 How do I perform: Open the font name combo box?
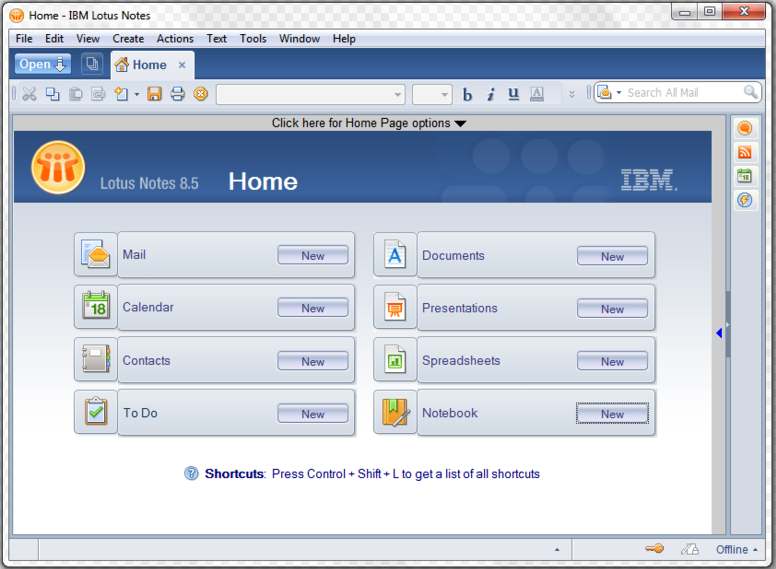(311, 94)
